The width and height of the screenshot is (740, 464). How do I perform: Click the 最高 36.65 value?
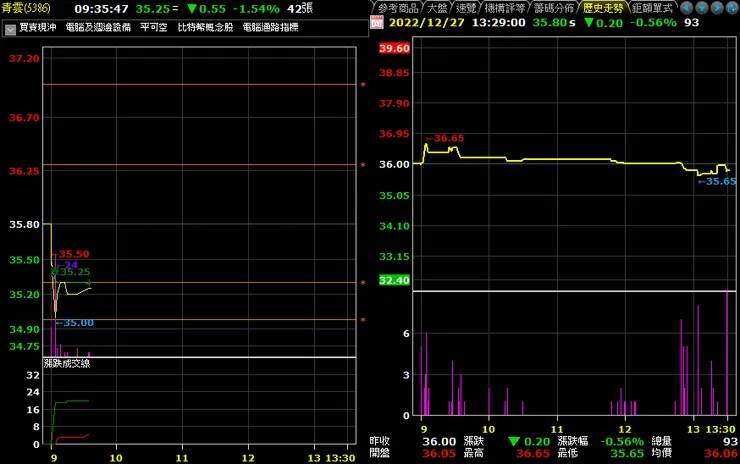(x=533, y=453)
